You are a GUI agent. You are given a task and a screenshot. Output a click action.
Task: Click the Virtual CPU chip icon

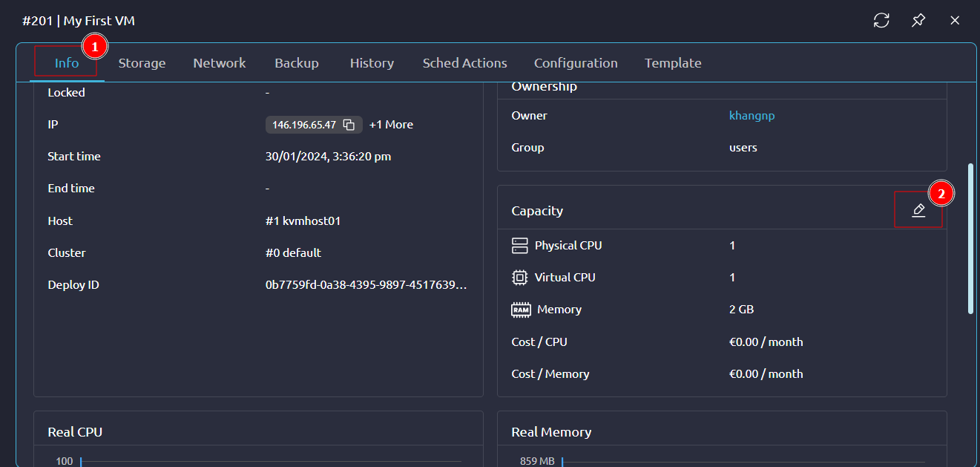[520, 278]
